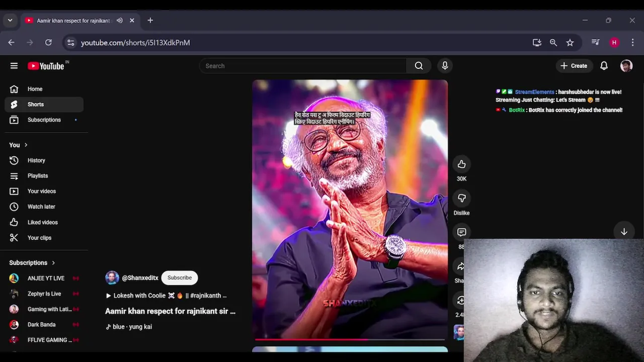Like the short with thumbs up
Screen dimensions: 644x362
click(461, 164)
